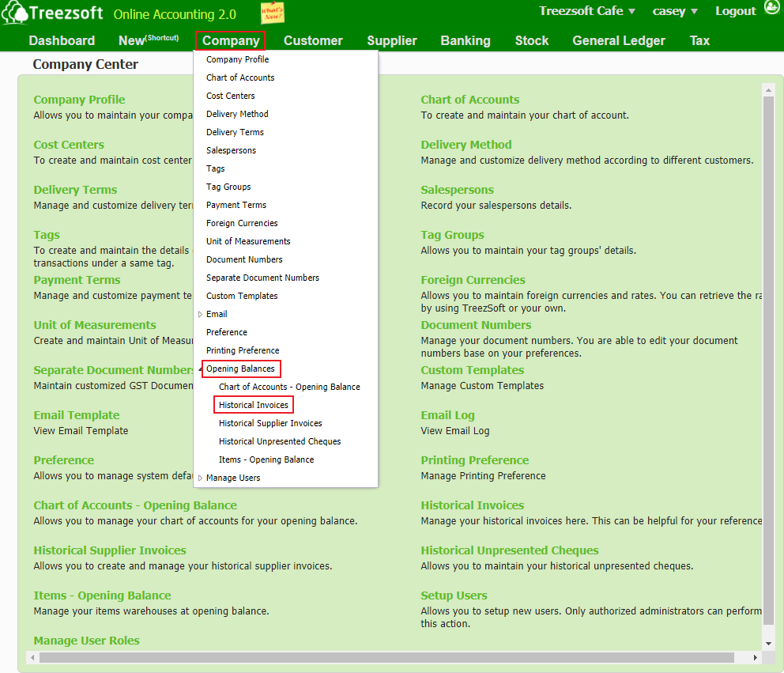
Task: Collapse the Opening Balances submenu
Action: click(x=200, y=369)
